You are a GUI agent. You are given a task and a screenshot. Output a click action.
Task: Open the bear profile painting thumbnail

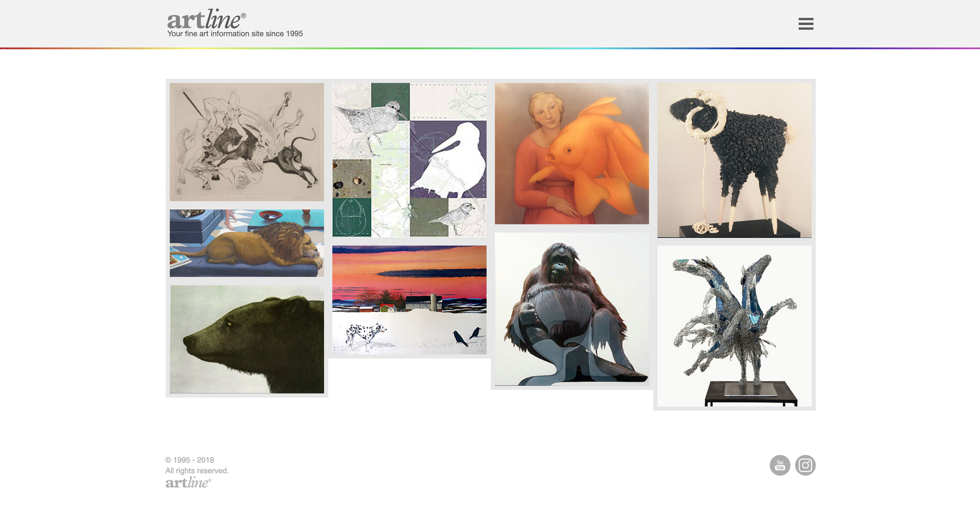[x=247, y=339]
